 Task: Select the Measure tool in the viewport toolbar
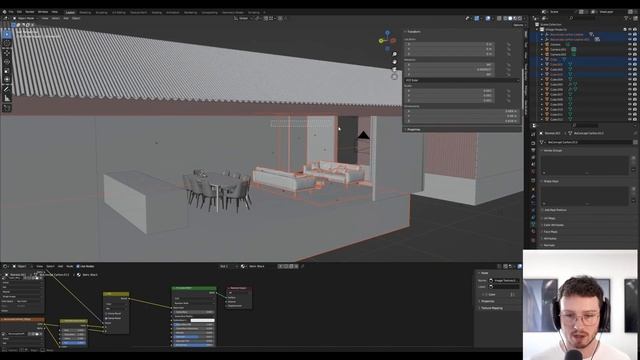coord(7,98)
